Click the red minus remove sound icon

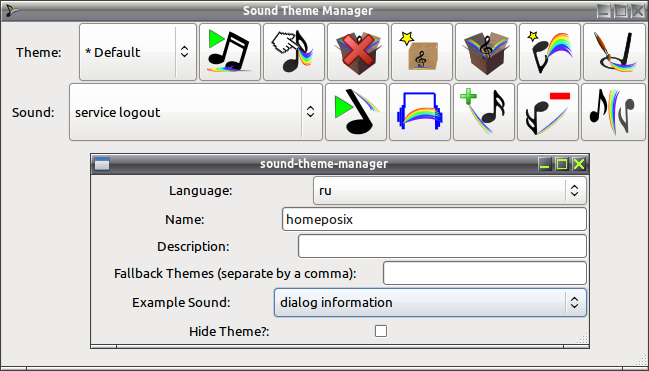[x=548, y=112]
